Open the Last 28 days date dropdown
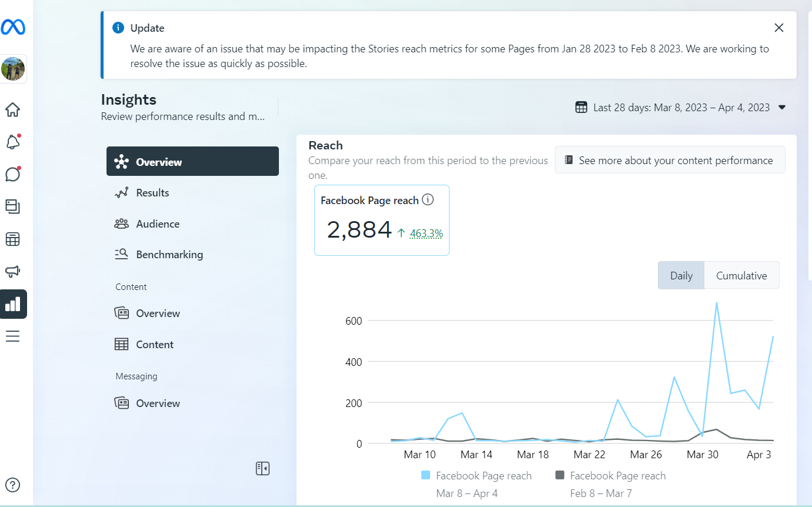The image size is (812, 507). click(x=681, y=108)
